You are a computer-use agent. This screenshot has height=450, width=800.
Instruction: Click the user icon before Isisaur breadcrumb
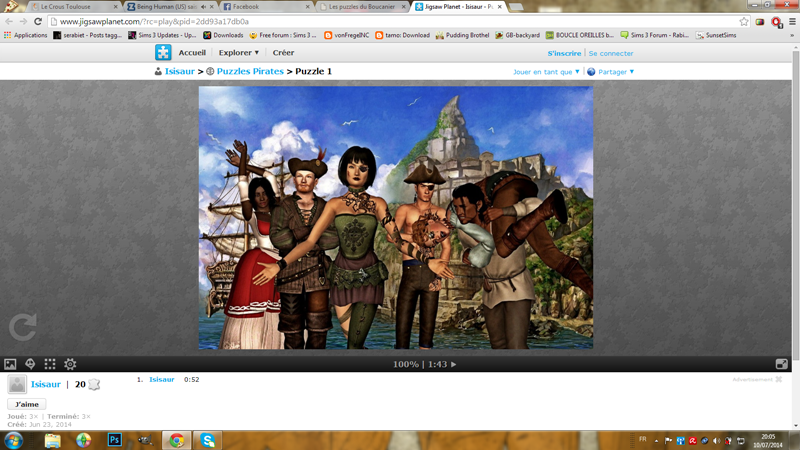tap(158, 71)
